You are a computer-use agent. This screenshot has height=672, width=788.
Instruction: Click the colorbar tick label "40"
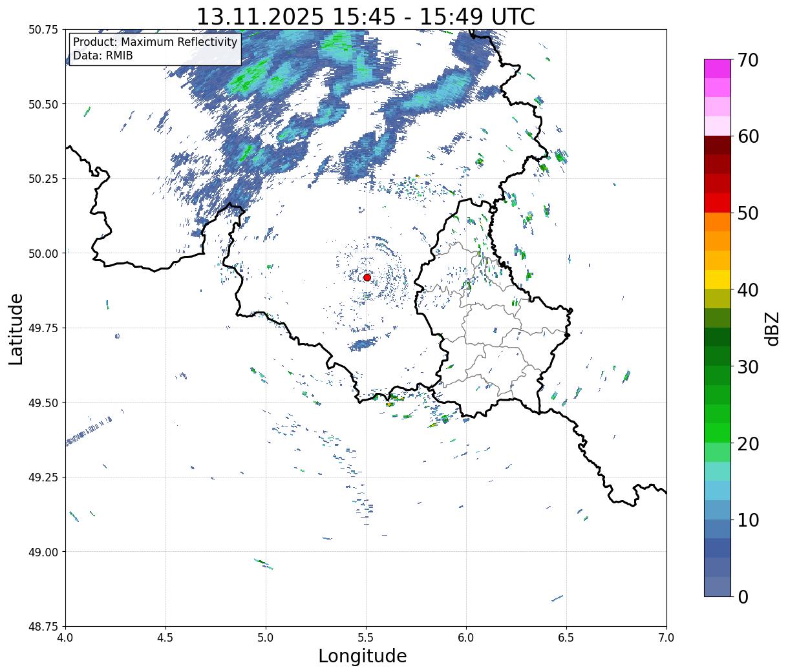pyautogui.click(x=748, y=289)
